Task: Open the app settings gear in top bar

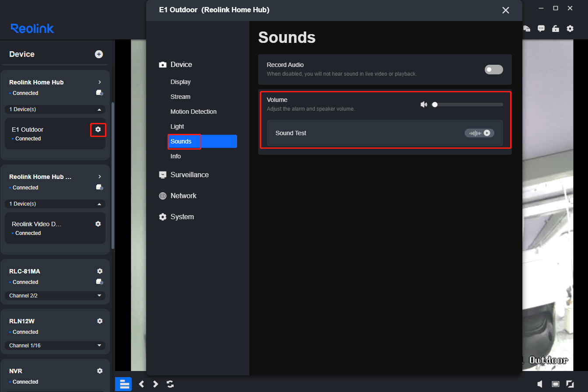Action: coord(570,28)
